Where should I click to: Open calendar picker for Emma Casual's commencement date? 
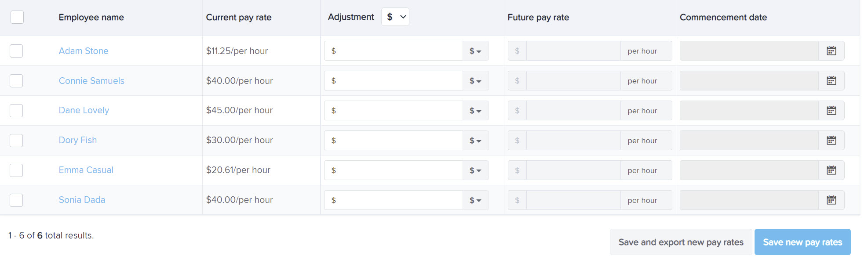tap(831, 170)
